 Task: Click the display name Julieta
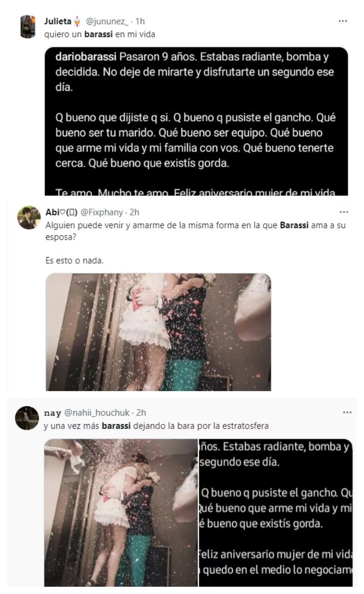pyautogui.click(x=58, y=21)
